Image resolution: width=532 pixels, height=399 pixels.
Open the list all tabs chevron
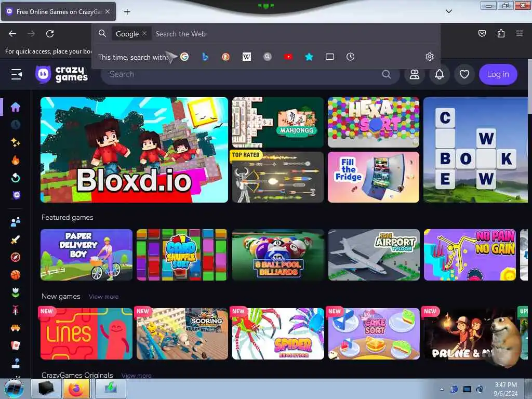point(448,11)
